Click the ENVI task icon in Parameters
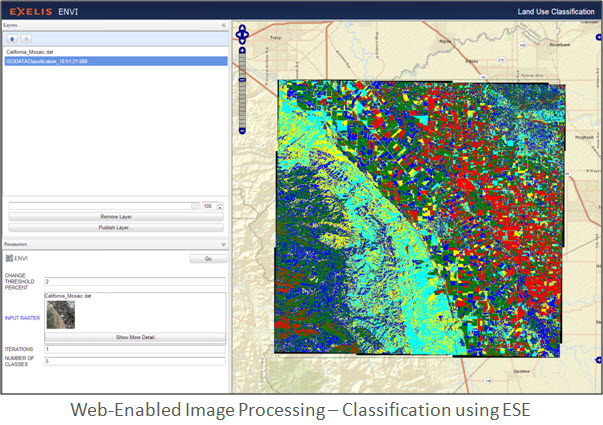Screen dimensions: 603x425 coord(9,258)
